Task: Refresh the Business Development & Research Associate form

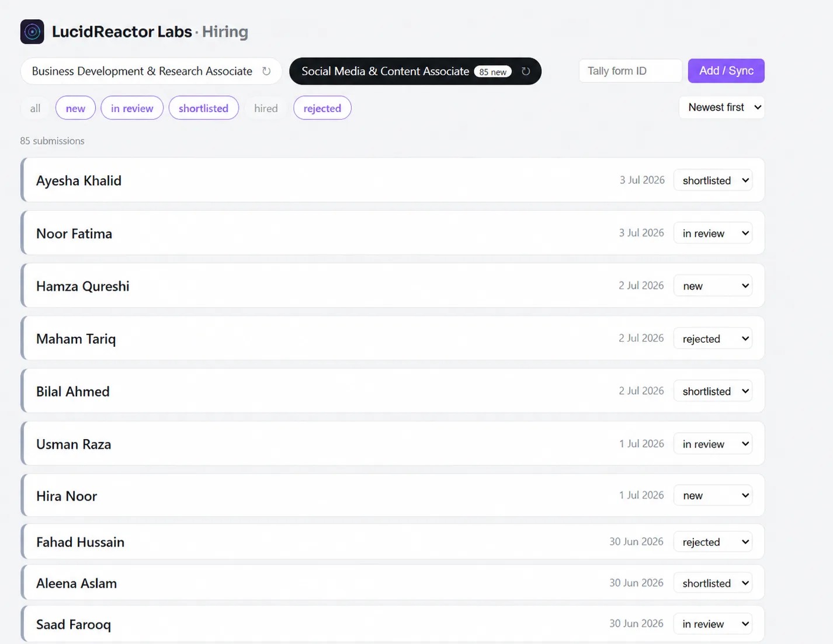Action: click(x=266, y=71)
